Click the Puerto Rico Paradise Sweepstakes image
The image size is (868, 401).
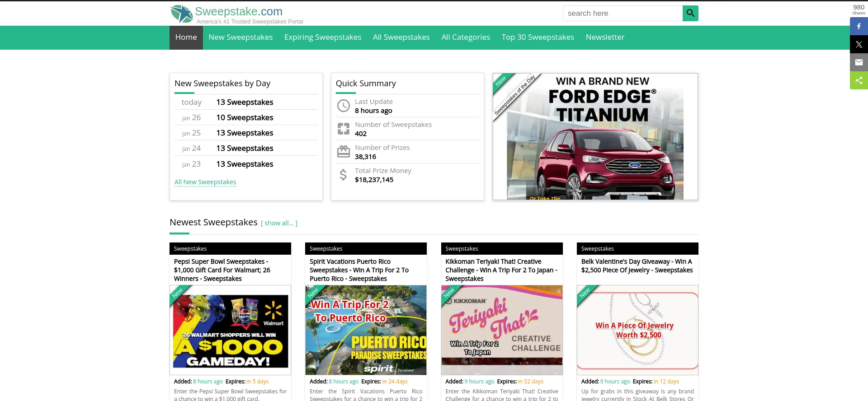[x=366, y=330]
